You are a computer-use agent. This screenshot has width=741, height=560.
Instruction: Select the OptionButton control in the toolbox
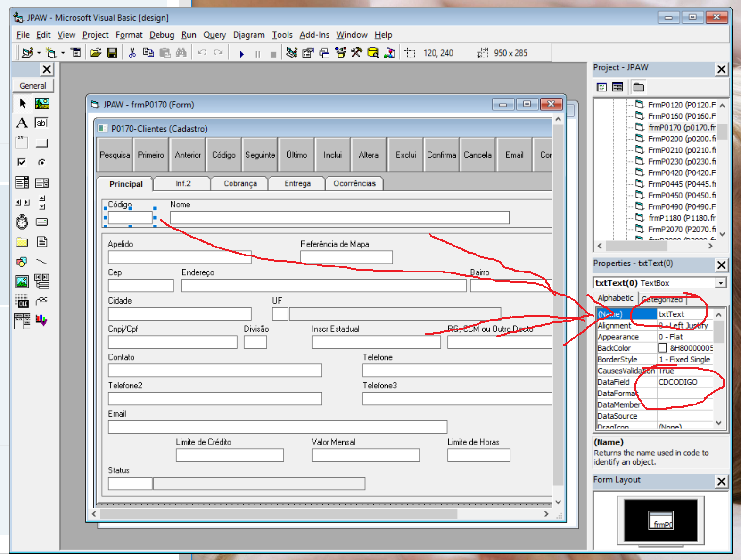[42, 163]
